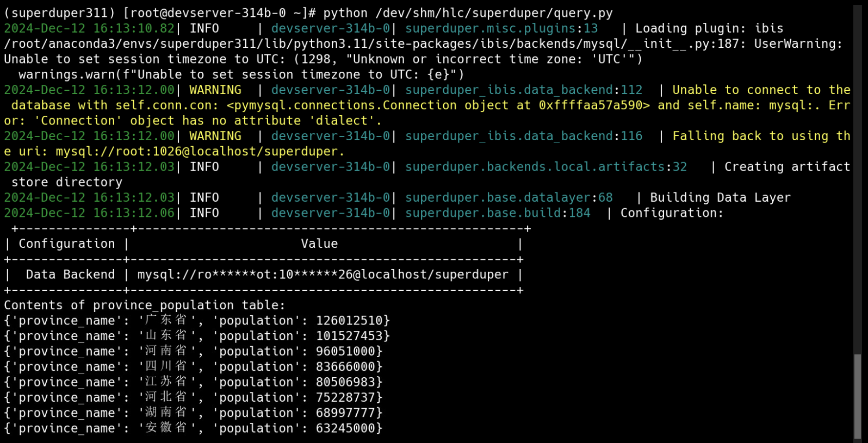The height and width of the screenshot is (443, 868).
Task: Click the province name '四川省'
Action: (166, 367)
